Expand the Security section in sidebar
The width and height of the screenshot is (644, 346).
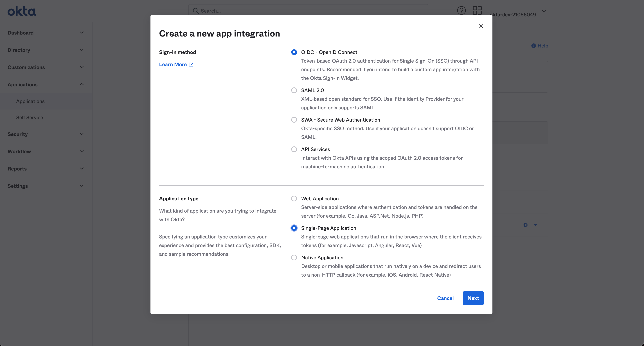tap(17, 134)
